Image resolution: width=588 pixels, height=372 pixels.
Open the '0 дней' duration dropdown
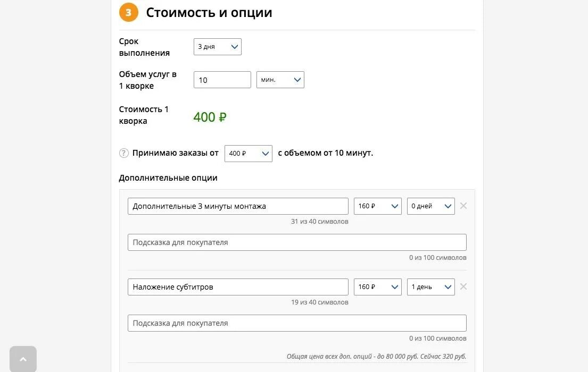click(x=430, y=206)
